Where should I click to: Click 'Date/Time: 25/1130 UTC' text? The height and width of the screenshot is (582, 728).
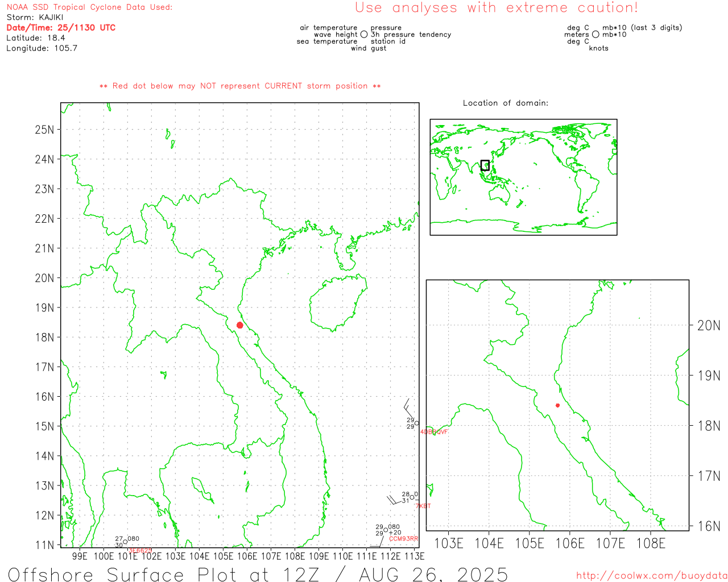tap(61, 28)
